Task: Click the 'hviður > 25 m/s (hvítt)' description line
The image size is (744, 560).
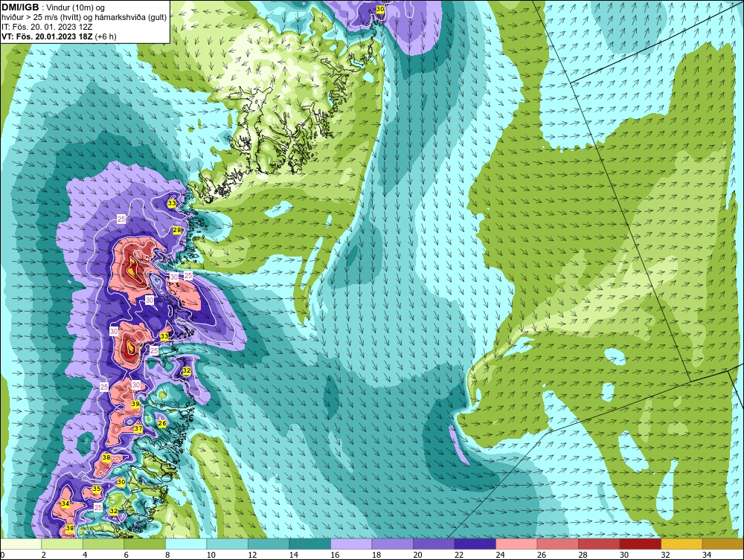Action: [84, 18]
